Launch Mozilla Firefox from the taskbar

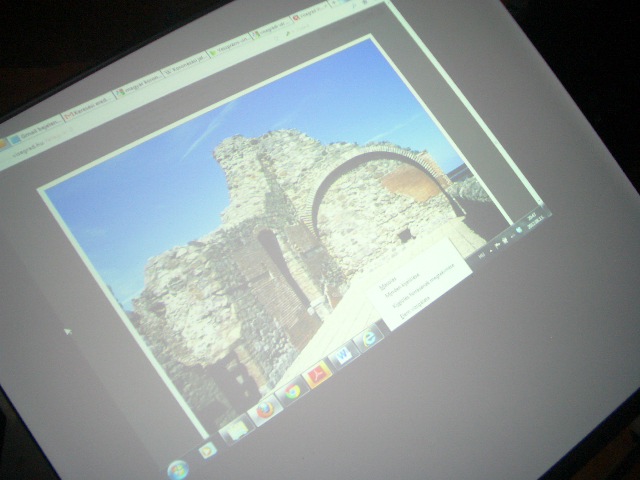click(x=265, y=409)
